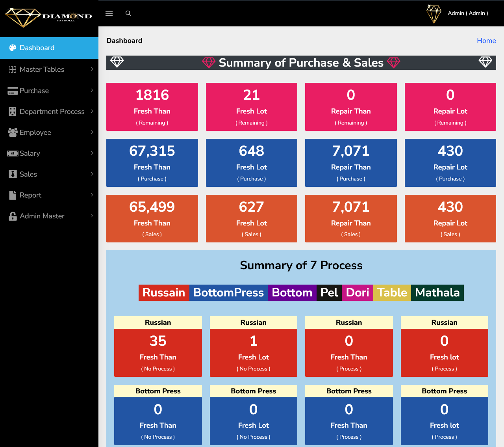The width and height of the screenshot is (504, 447).
Task: Click the Purchase credit card icon
Action: pyautogui.click(x=13, y=91)
